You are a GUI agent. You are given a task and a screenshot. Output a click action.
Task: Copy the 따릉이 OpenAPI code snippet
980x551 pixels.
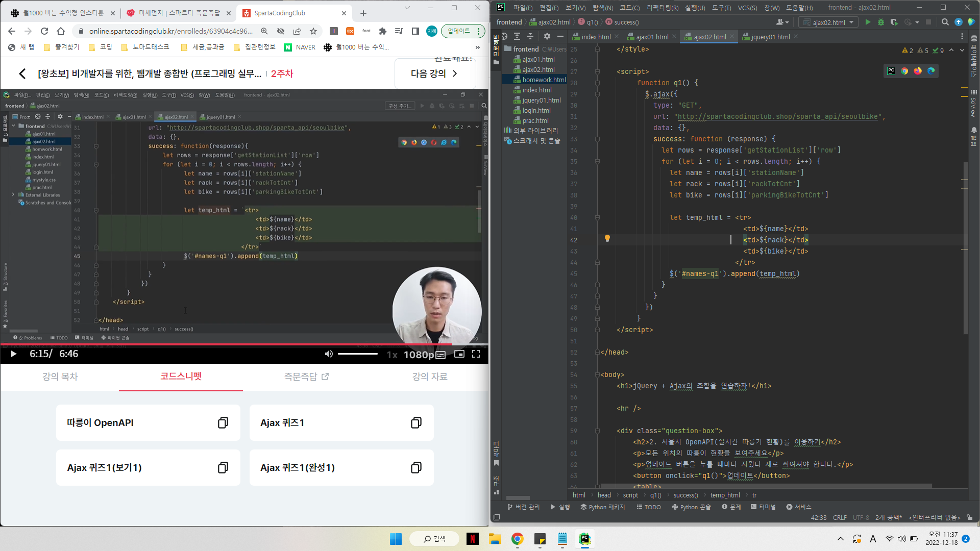223,423
